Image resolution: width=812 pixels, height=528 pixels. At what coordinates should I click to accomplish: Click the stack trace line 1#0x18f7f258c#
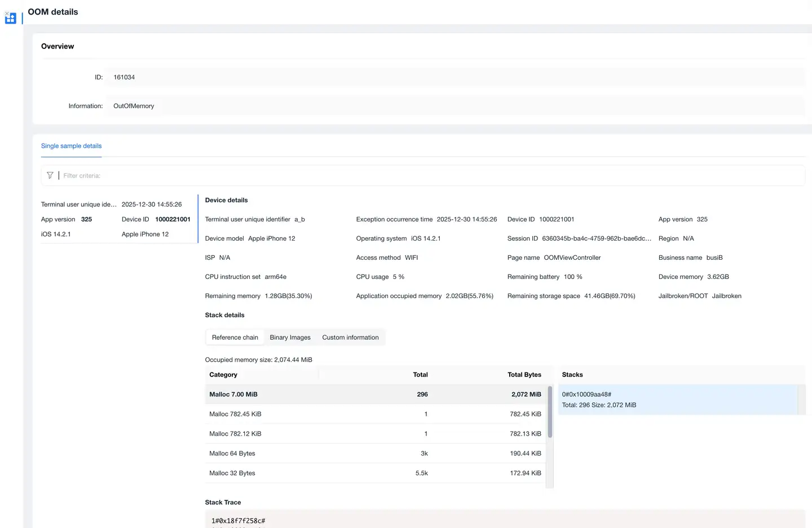pos(238,521)
